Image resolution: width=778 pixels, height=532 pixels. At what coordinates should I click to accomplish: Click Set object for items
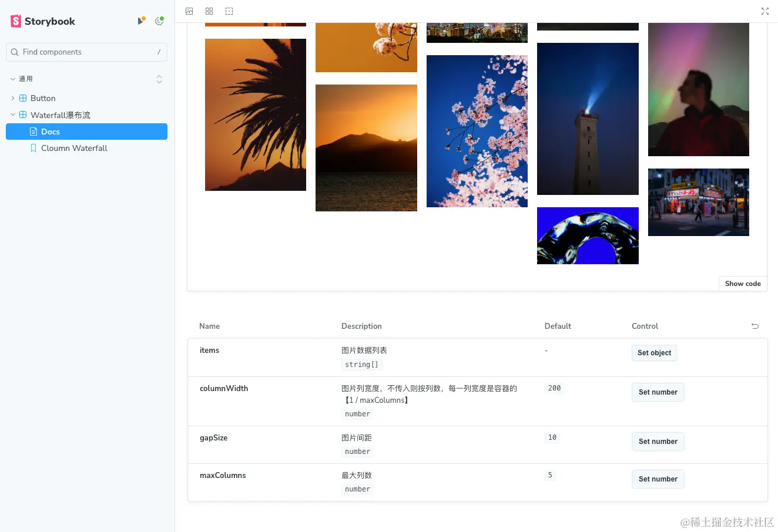click(x=654, y=353)
